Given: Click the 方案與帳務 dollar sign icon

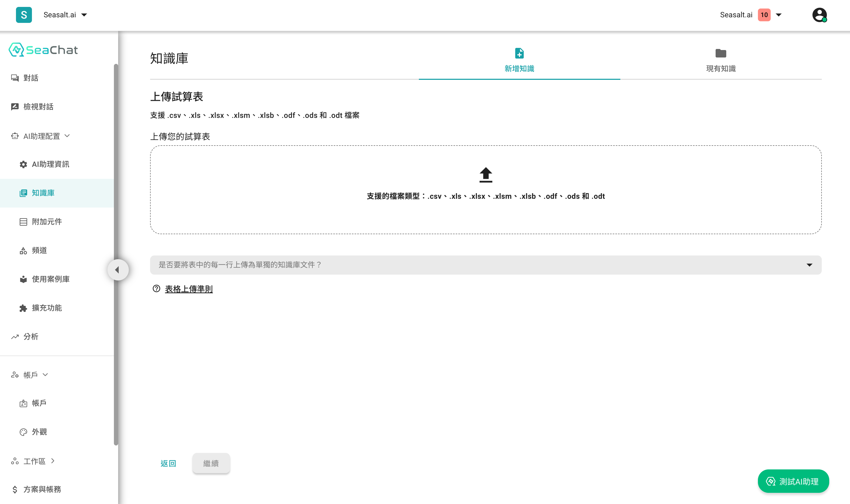Looking at the screenshot, I should pyautogui.click(x=15, y=489).
